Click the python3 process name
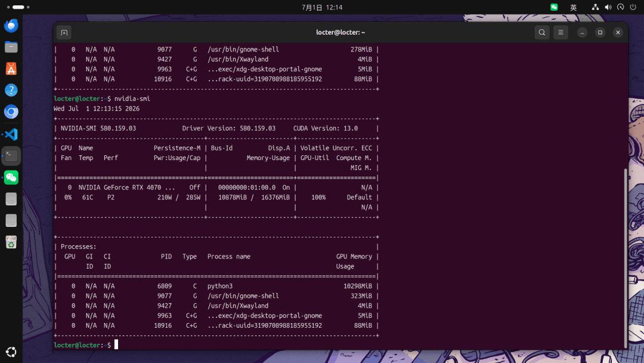Screen dimensions: 644x363 point(219,286)
